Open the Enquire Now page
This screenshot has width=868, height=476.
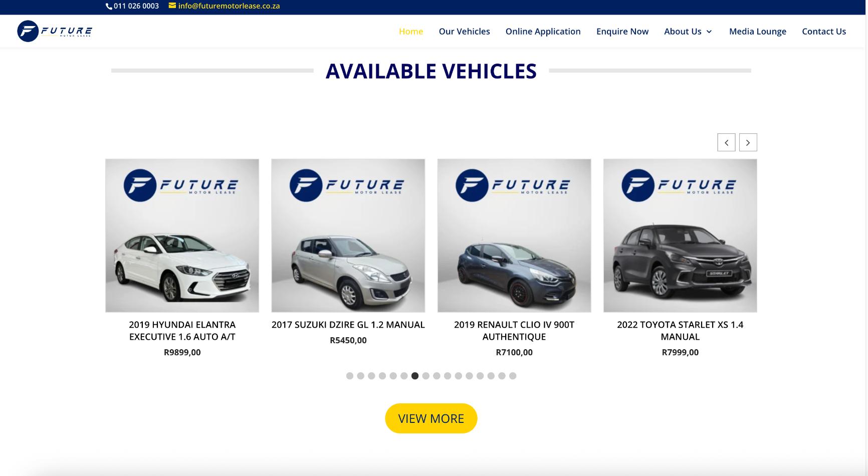[x=622, y=31]
